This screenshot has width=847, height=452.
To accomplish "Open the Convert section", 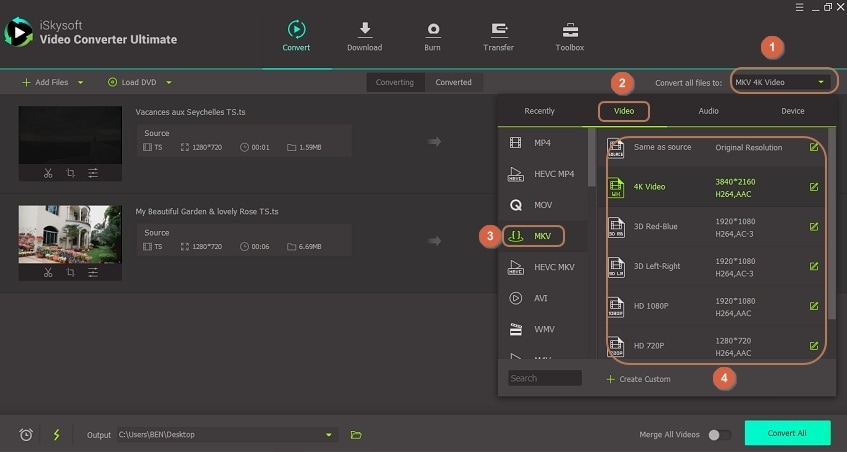I will click(296, 36).
